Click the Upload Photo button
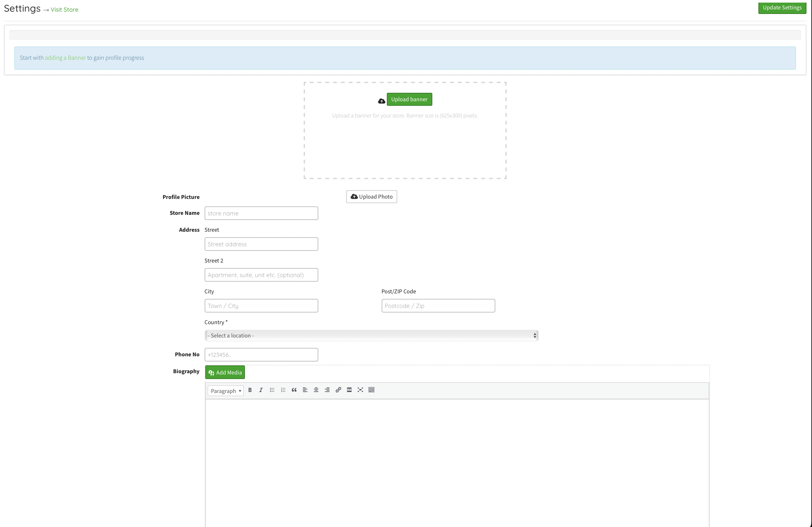The height and width of the screenshot is (527, 812). pyautogui.click(x=372, y=197)
